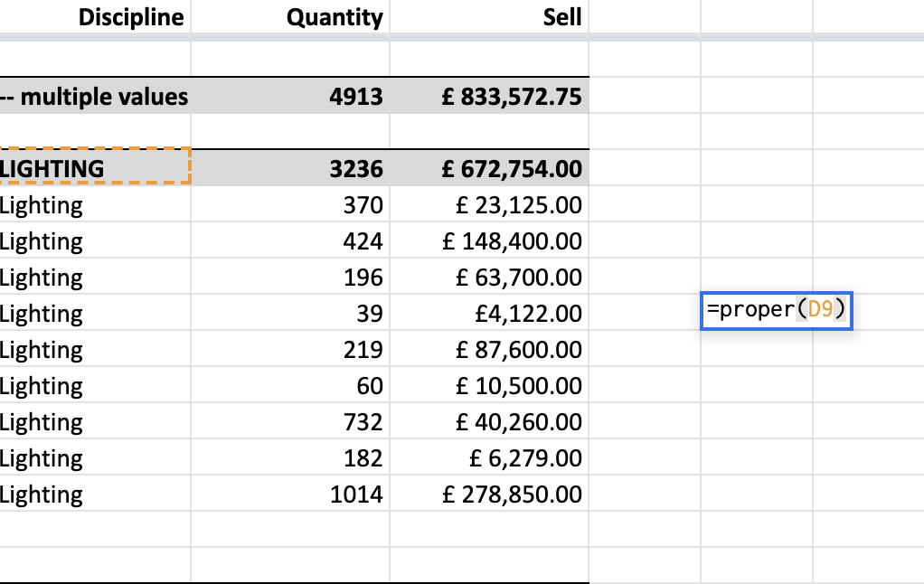Image resolution: width=924 pixels, height=584 pixels.
Task: Click the Discipline column header
Action: pos(129,17)
